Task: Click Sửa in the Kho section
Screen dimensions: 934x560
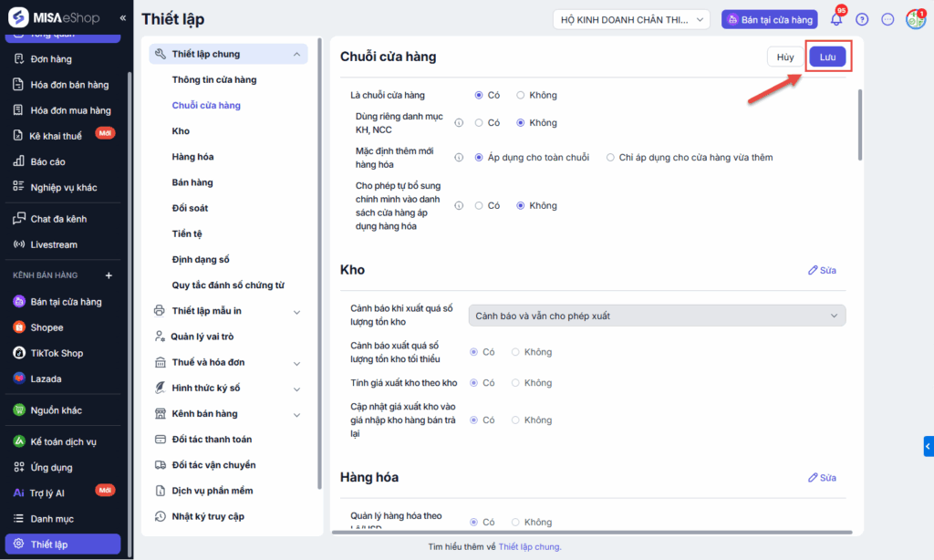Action: [822, 270]
